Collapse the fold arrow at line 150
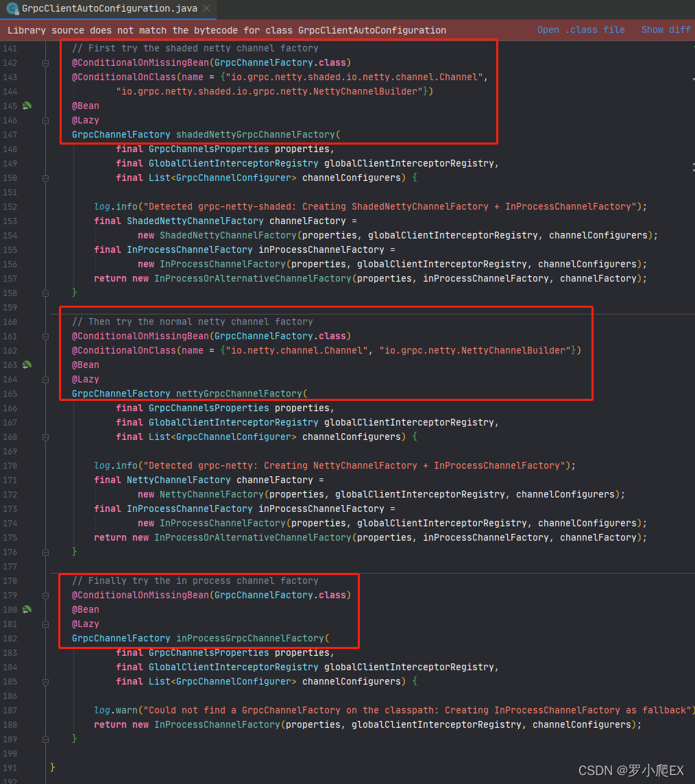 (x=45, y=177)
